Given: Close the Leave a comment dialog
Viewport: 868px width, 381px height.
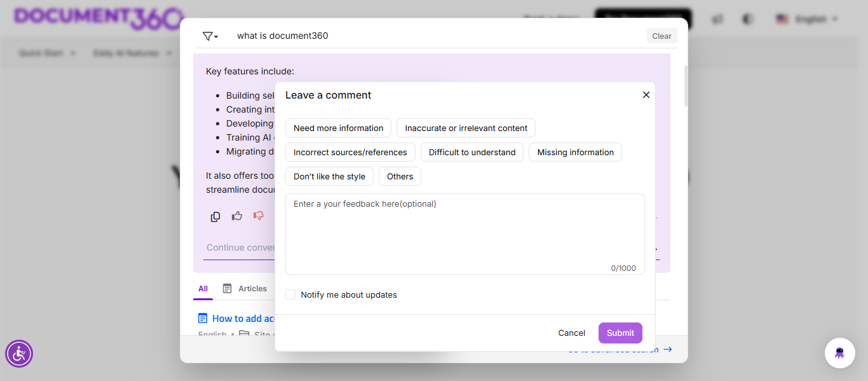Looking at the screenshot, I should coord(646,95).
